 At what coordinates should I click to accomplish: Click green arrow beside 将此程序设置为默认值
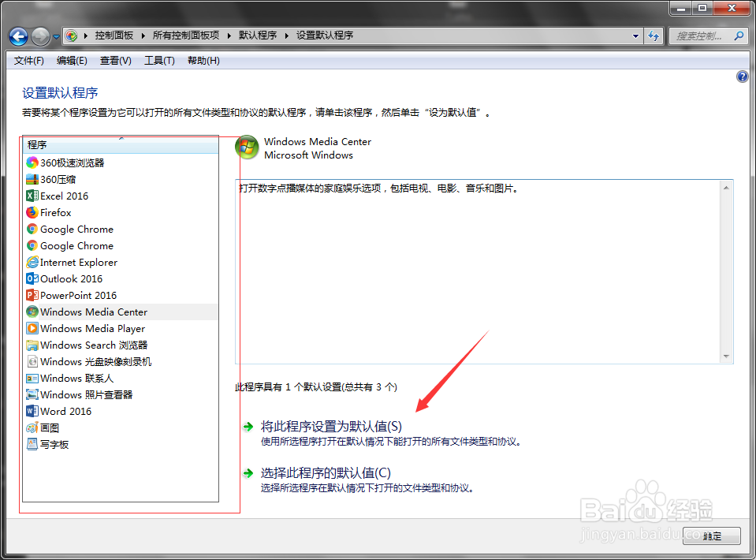248,427
